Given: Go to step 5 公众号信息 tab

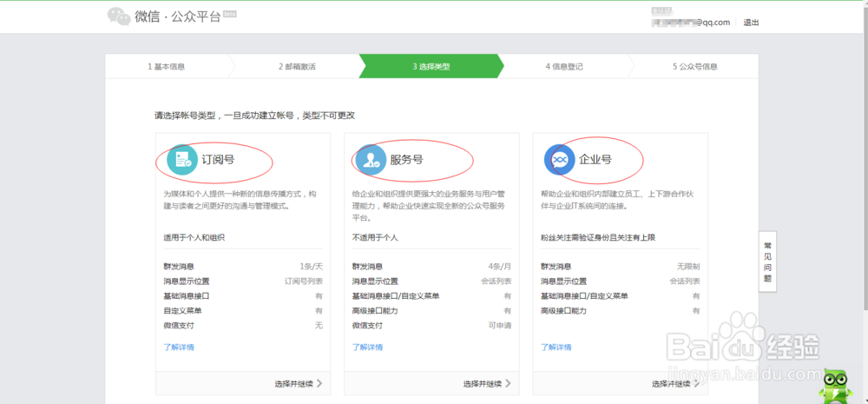Looking at the screenshot, I should point(695,67).
